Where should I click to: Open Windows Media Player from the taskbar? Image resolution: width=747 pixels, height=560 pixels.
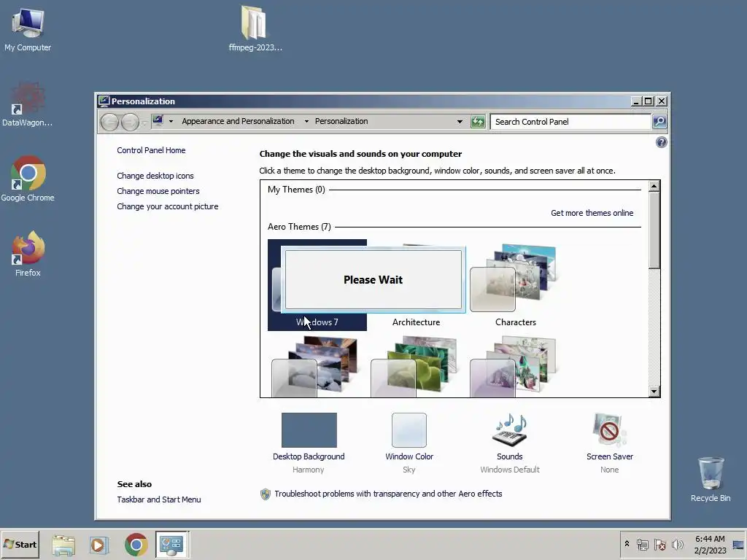click(98, 545)
